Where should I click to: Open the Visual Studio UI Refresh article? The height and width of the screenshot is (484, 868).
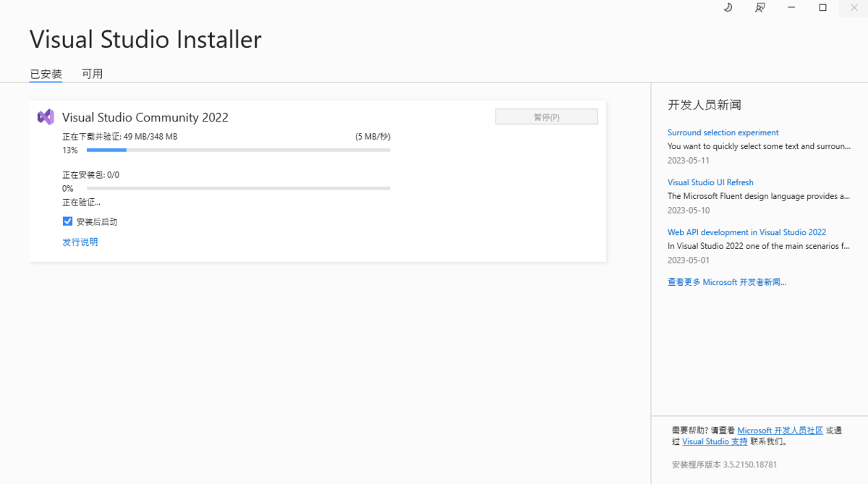(x=710, y=182)
